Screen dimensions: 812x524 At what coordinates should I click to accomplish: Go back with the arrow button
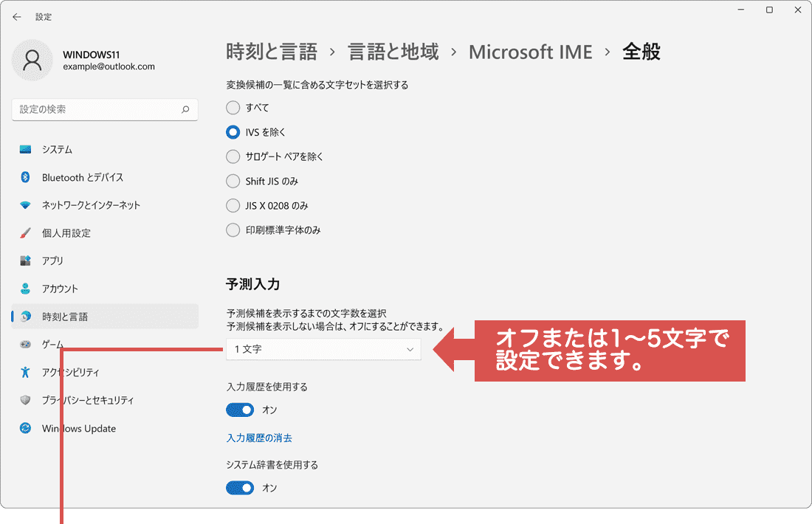pyautogui.click(x=16, y=16)
